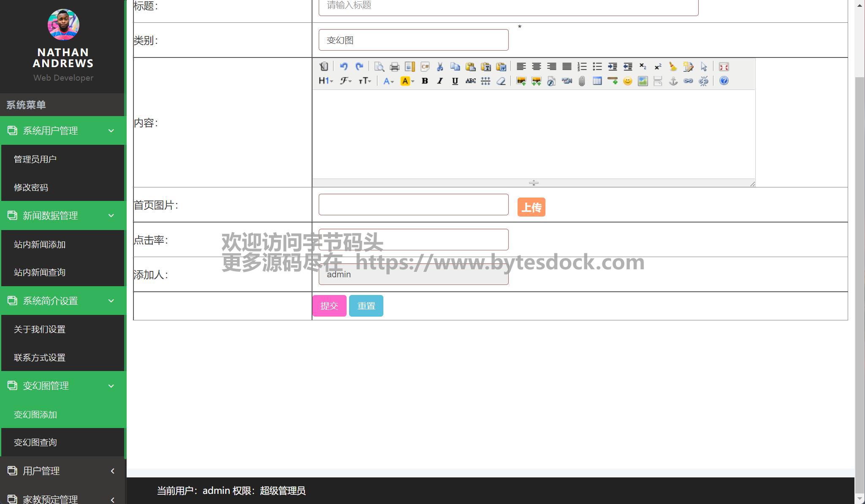Image resolution: width=865 pixels, height=504 pixels.
Task: Click the insert table icon
Action: click(x=597, y=81)
